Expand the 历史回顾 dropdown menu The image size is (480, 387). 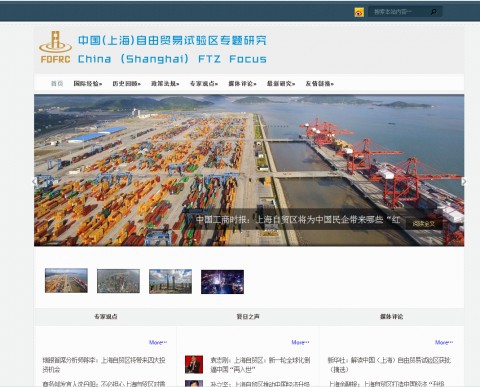coord(126,83)
